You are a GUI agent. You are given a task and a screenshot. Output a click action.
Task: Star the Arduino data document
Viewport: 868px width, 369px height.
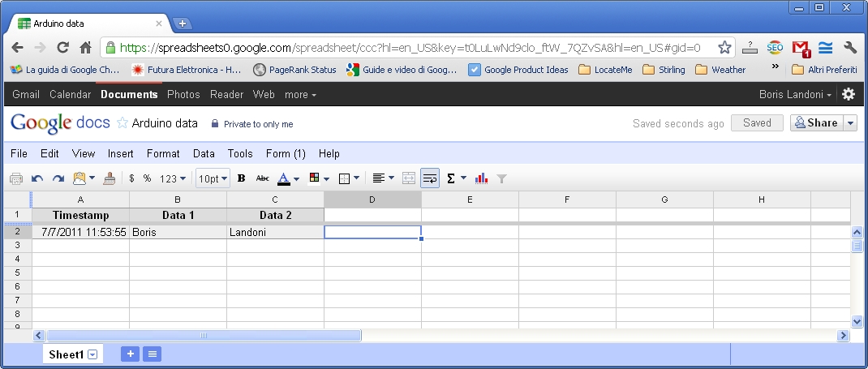point(122,124)
